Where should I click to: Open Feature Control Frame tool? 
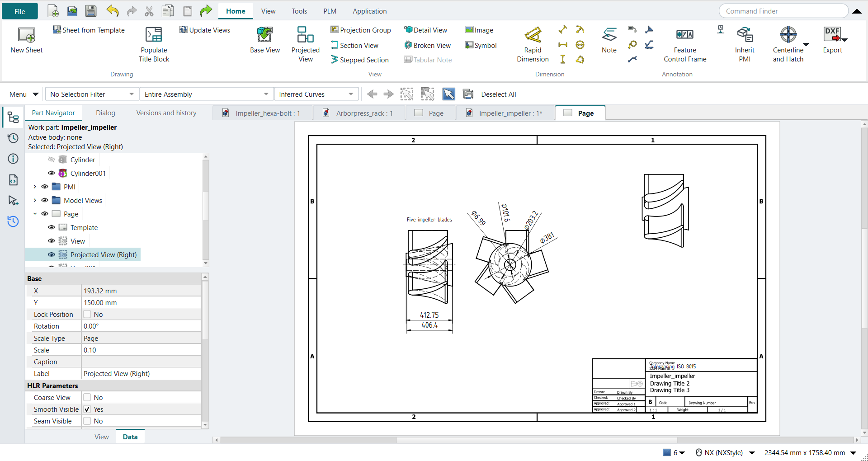[685, 44]
